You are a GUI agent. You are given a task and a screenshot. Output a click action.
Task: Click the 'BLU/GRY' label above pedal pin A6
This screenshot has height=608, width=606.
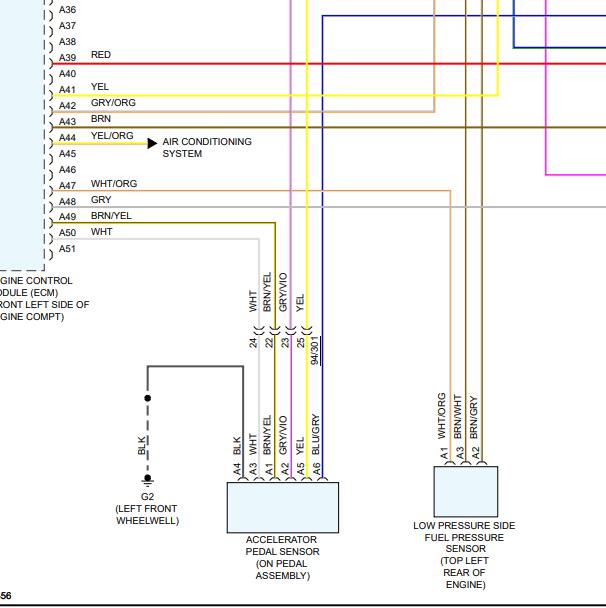pos(316,435)
